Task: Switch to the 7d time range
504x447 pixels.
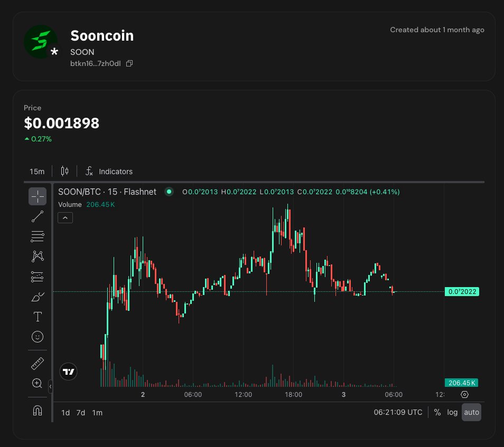Action: 81,412
